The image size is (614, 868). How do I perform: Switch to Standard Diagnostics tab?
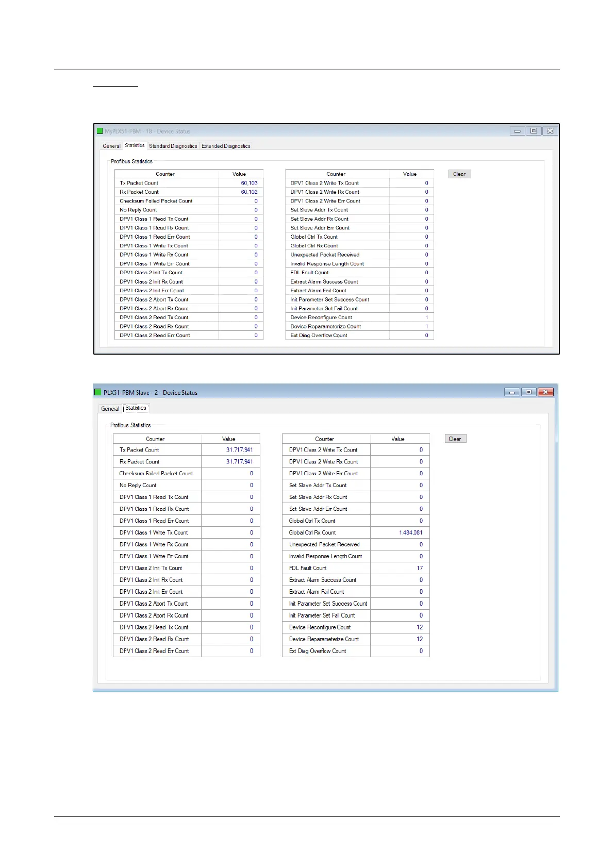pyautogui.click(x=173, y=146)
